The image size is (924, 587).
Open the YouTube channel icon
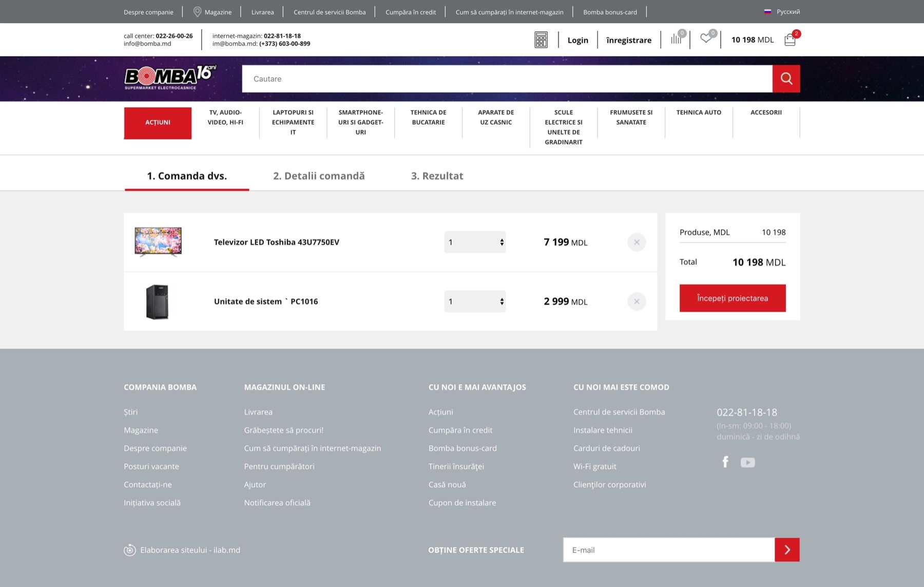pyautogui.click(x=747, y=463)
